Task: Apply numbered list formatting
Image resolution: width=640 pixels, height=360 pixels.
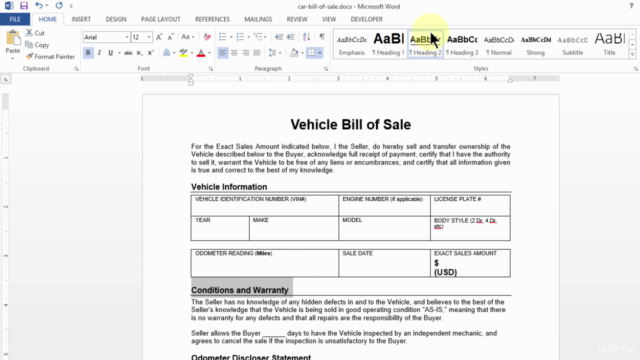Action: [240, 37]
